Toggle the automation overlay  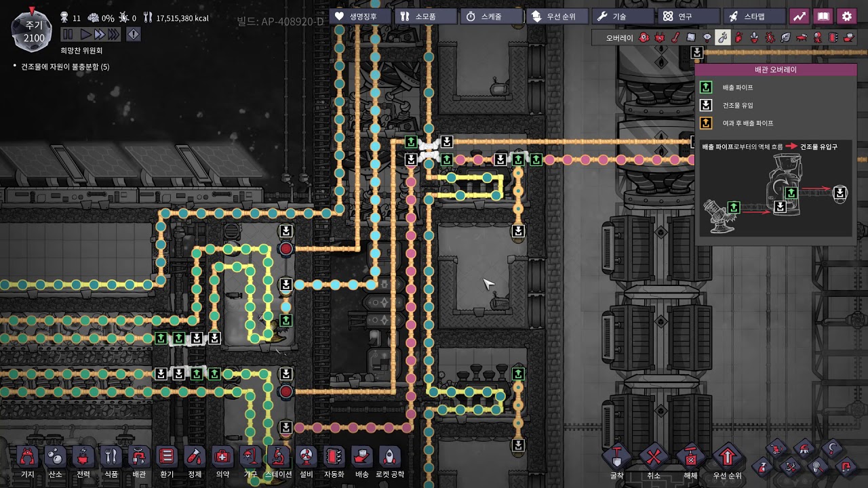point(833,37)
